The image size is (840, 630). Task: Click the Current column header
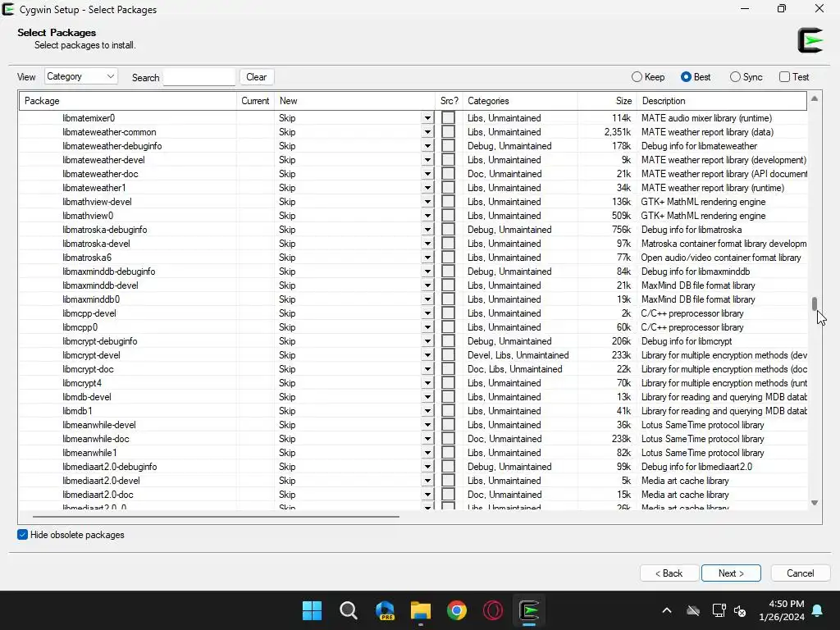(x=255, y=101)
